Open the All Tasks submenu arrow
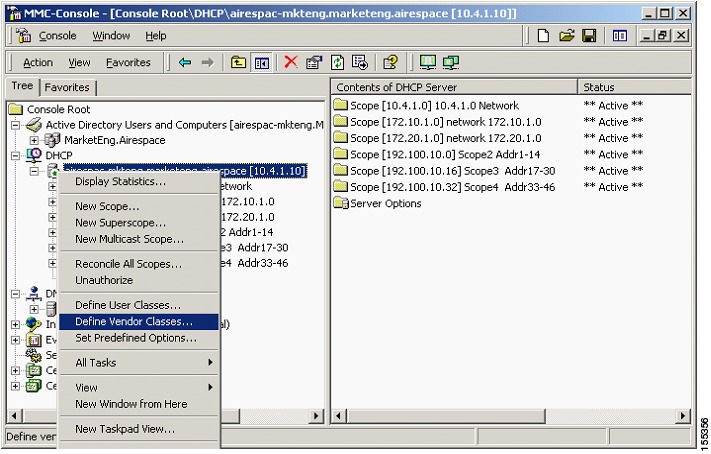 click(210, 362)
